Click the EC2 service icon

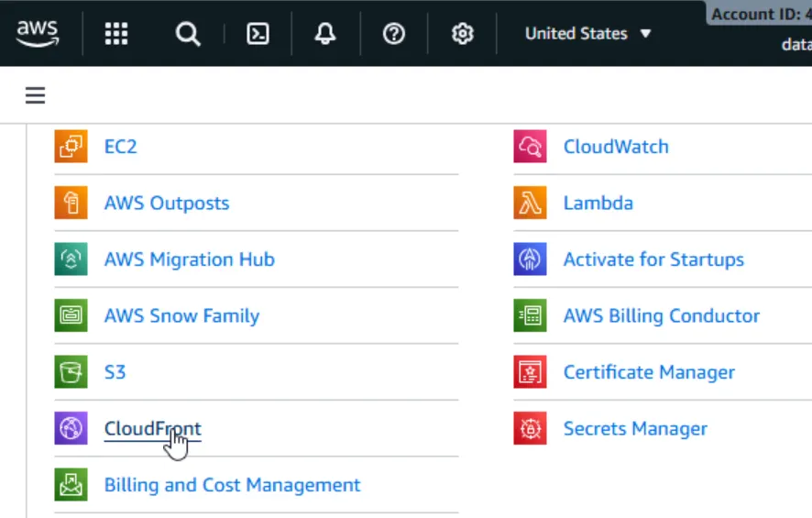coord(71,147)
